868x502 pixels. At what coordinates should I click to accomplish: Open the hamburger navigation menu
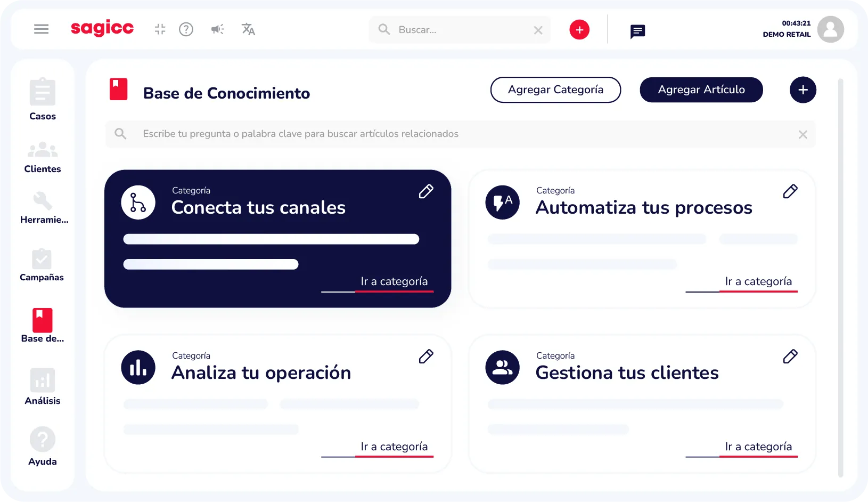point(41,29)
